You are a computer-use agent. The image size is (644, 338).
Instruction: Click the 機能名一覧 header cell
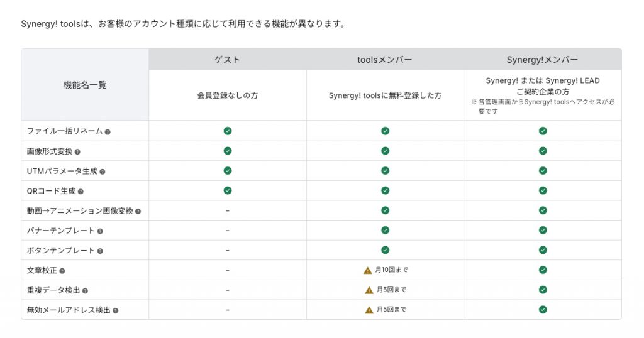[85, 85]
